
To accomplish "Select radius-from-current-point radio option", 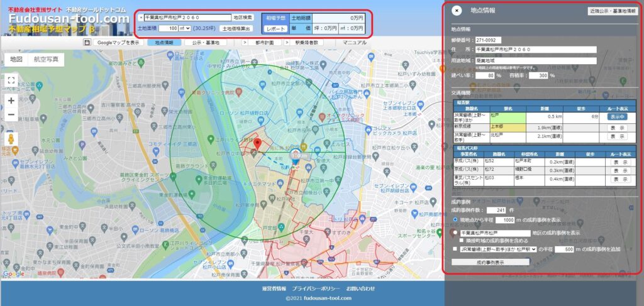I will pos(455,220).
